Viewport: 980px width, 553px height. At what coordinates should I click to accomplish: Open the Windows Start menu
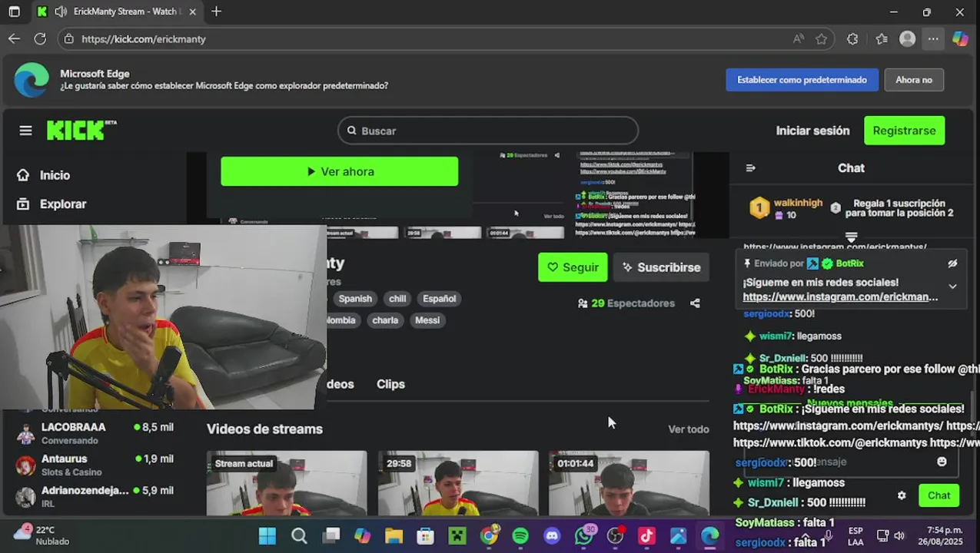coord(267,535)
